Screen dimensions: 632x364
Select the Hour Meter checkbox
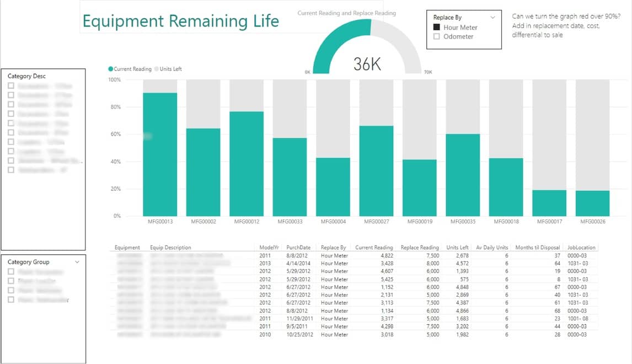point(437,27)
